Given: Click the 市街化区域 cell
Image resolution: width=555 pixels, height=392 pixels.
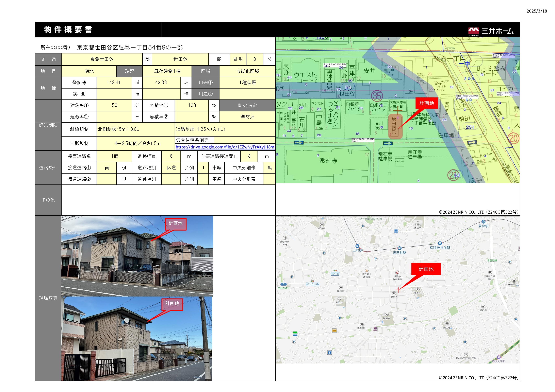Looking at the screenshot, I should [247, 71].
